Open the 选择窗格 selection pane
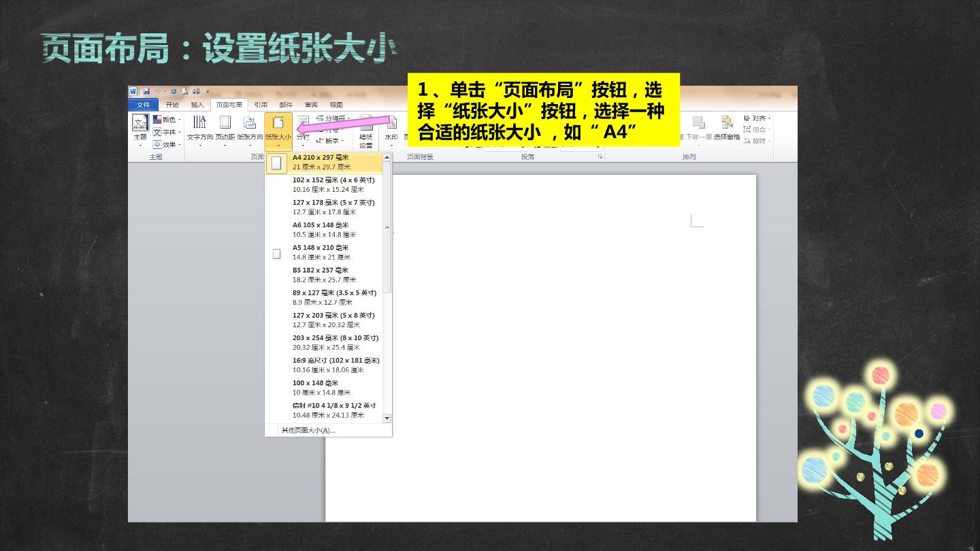The height and width of the screenshot is (551, 980). pyautogui.click(x=727, y=129)
